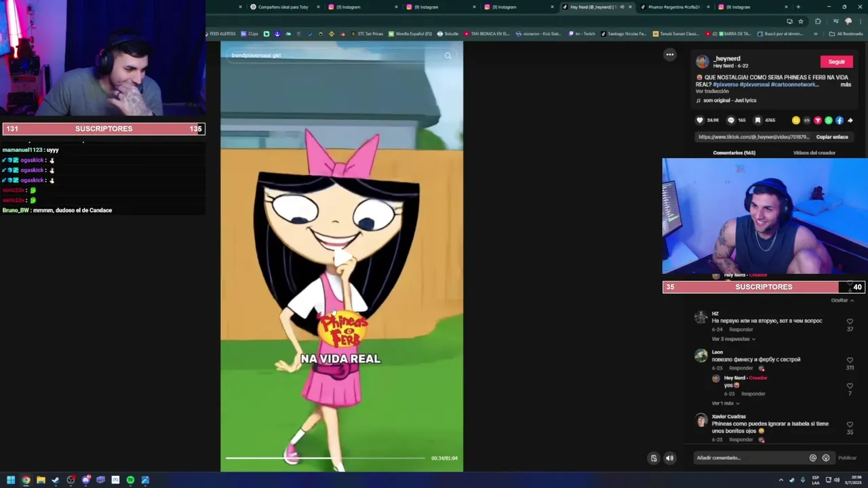868x488 pixels.
Task: Open the #pixverse hashtag
Action: pyautogui.click(x=725, y=85)
